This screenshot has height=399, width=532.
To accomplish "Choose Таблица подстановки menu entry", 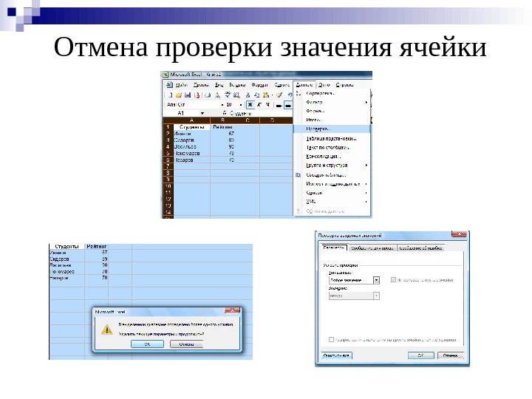I will coord(331,138).
